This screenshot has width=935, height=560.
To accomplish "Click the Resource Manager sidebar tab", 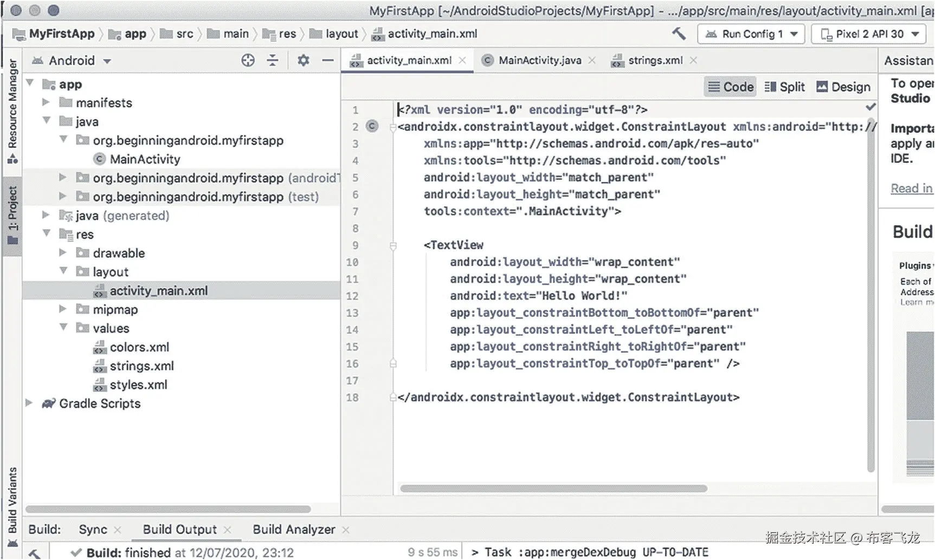I will (12, 112).
